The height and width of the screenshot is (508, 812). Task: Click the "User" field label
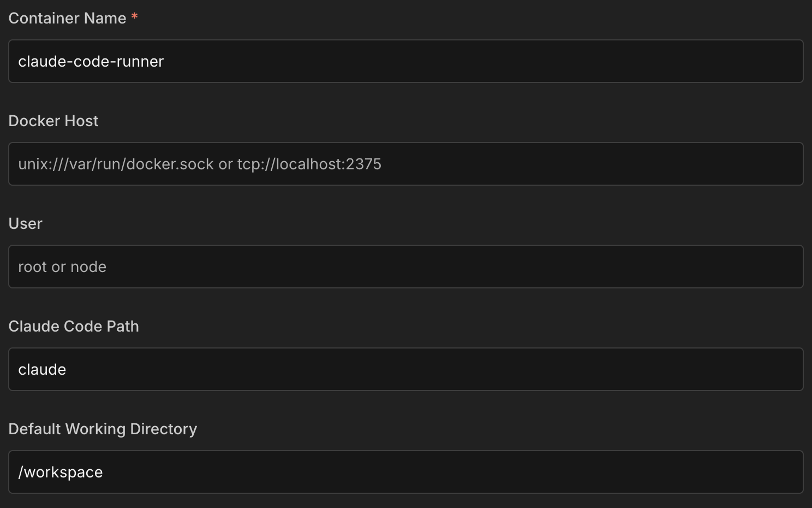(25, 224)
